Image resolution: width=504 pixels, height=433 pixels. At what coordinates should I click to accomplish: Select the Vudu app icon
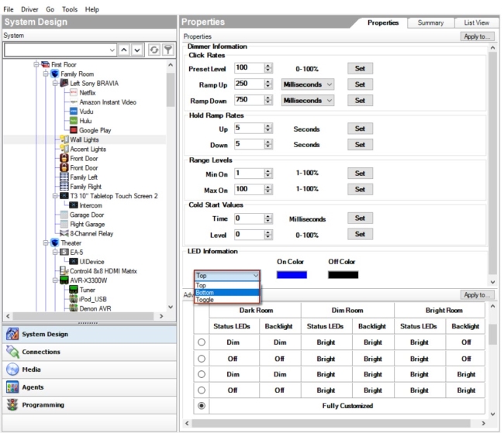click(74, 112)
